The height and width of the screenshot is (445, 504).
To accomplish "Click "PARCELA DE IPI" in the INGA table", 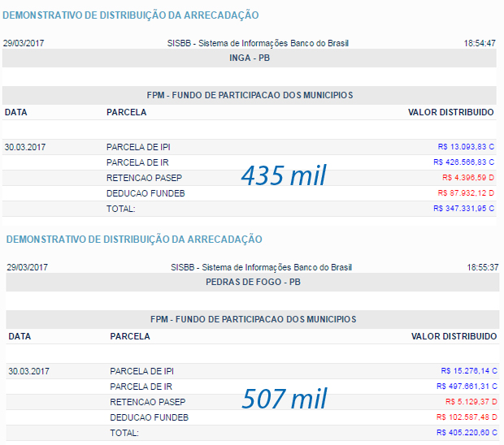I will [x=138, y=147].
